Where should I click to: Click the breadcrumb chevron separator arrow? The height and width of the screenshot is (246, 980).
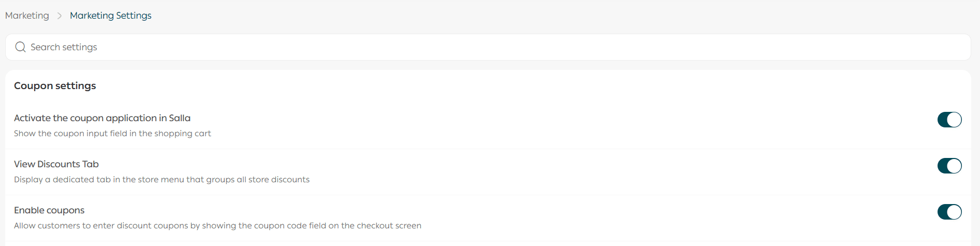tap(60, 16)
